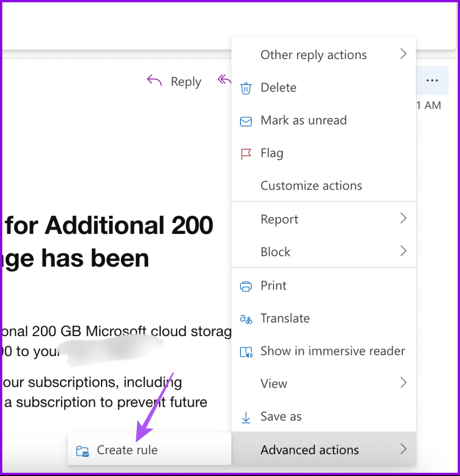Choose Mark as unread menu entry

tap(303, 121)
